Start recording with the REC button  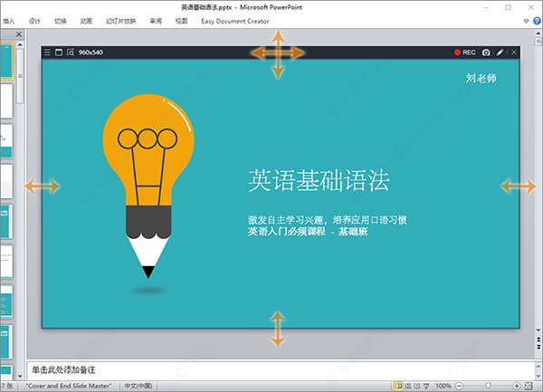coord(465,53)
